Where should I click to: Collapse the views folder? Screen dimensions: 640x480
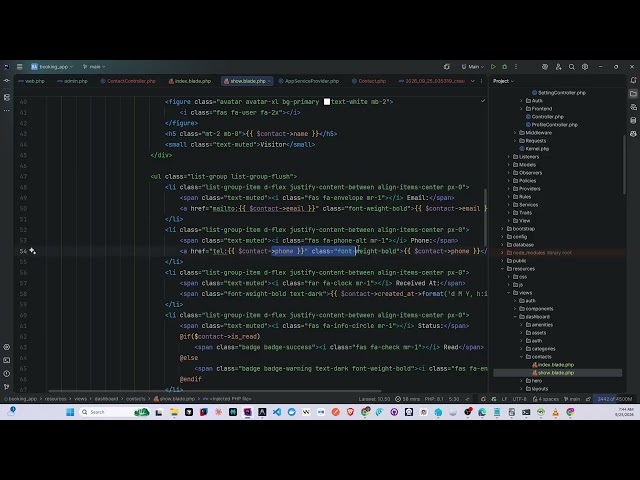(509, 293)
